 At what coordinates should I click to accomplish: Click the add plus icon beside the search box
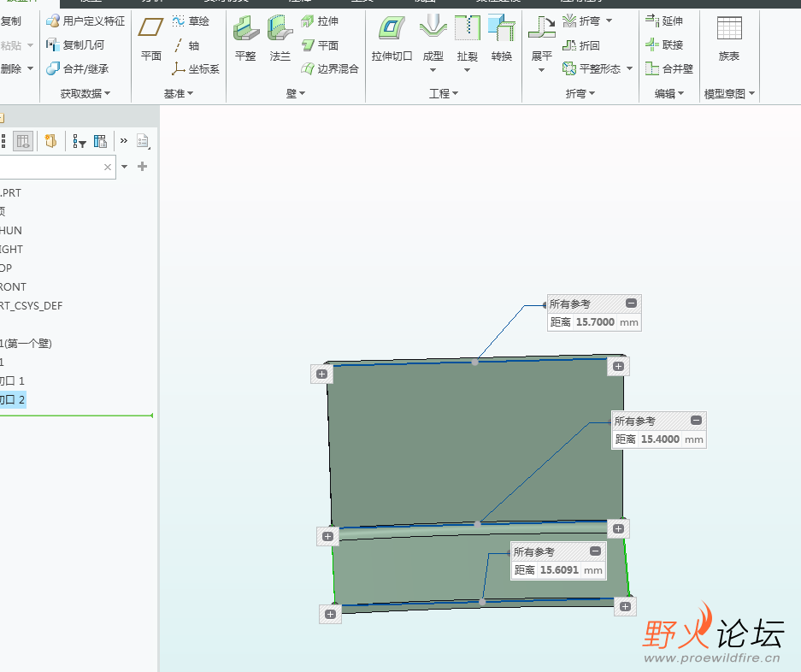point(143,166)
